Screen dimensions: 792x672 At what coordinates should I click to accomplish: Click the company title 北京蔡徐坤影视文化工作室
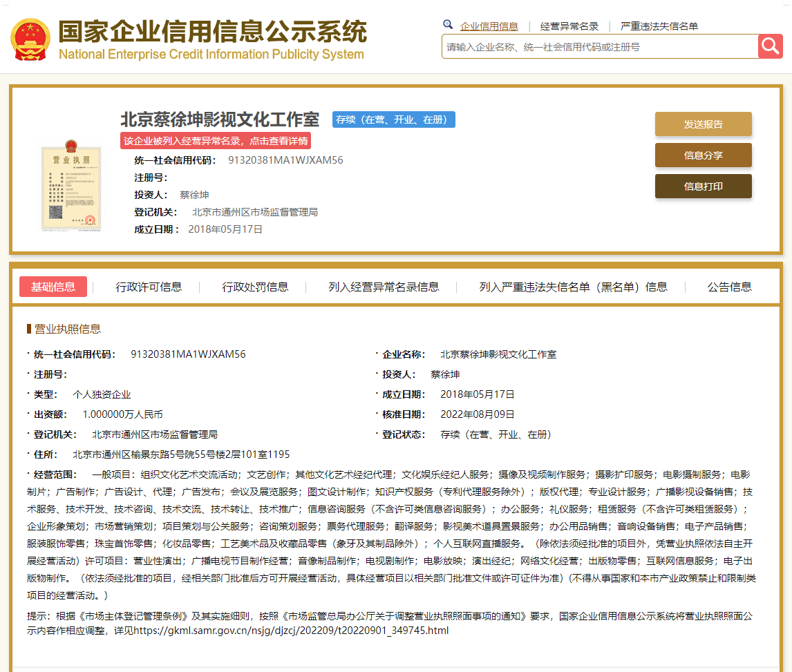tap(220, 119)
